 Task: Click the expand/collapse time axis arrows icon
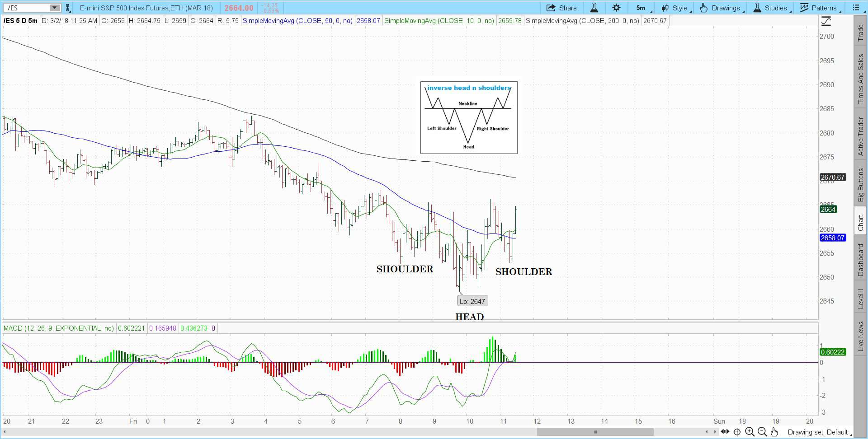725,432
